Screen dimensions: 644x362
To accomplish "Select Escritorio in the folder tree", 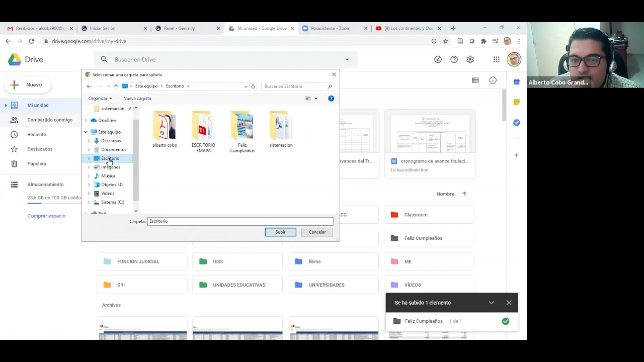I will pos(110,158).
